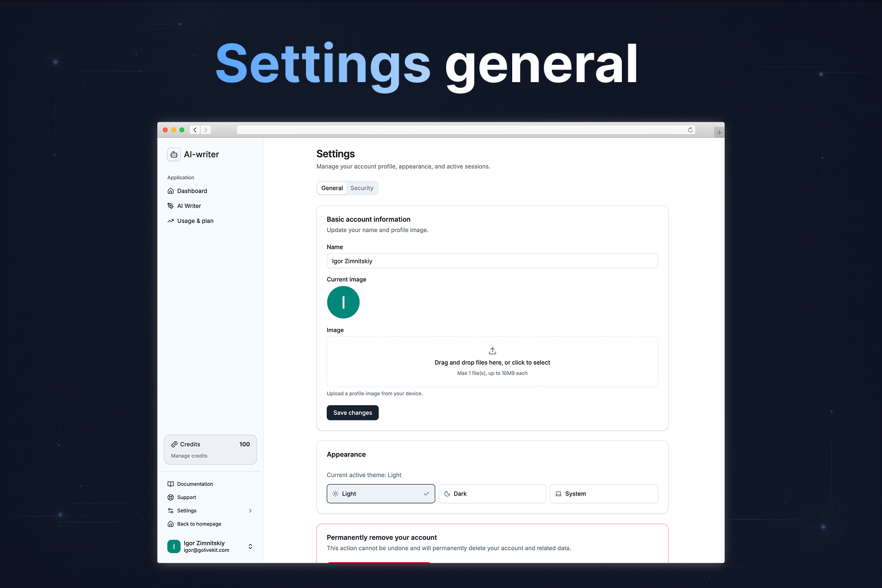Switch to the Security tab
This screenshot has width=882, height=588.
click(x=362, y=188)
